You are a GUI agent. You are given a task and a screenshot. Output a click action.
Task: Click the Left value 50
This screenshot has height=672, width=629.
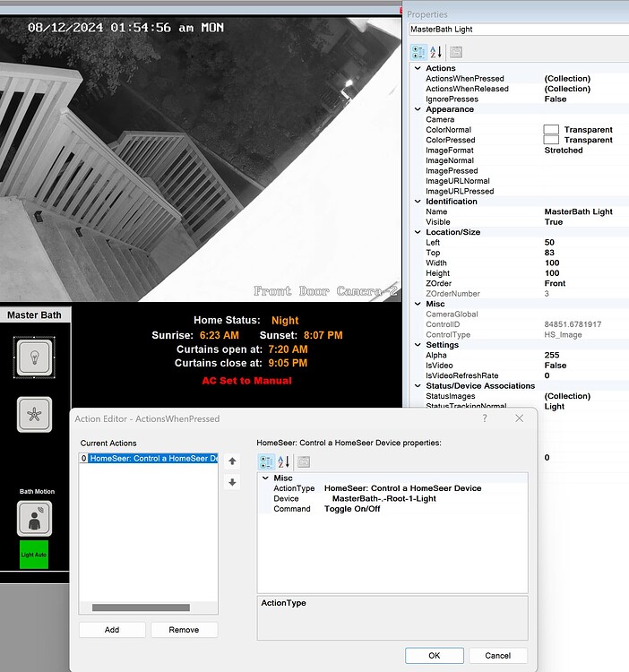tap(549, 242)
